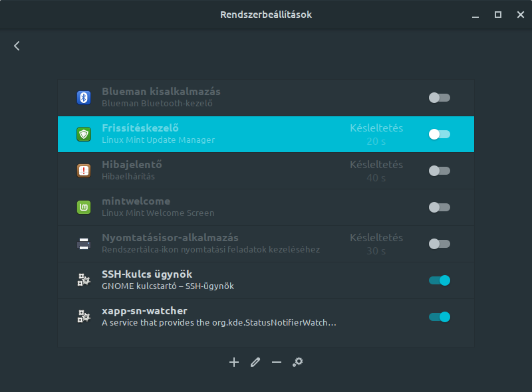Image resolution: width=532 pixels, height=392 pixels.
Task: Click 'GNOME kulcstartó – SSH-ügynök' description
Action: (x=168, y=286)
